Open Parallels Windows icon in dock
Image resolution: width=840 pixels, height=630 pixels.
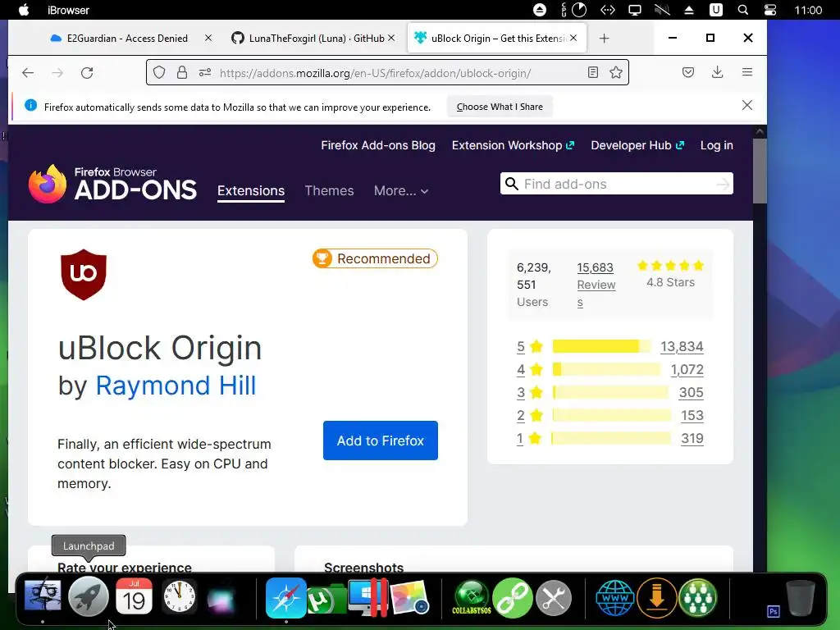[x=367, y=597]
